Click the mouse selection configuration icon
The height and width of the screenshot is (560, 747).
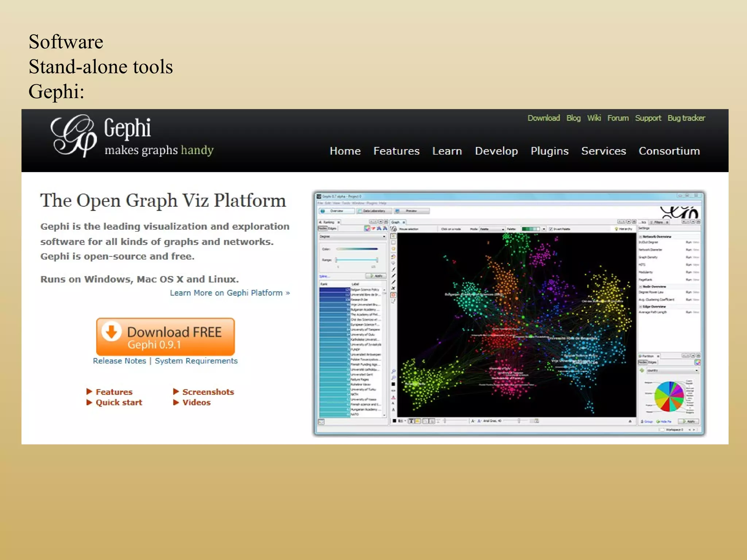(394, 229)
